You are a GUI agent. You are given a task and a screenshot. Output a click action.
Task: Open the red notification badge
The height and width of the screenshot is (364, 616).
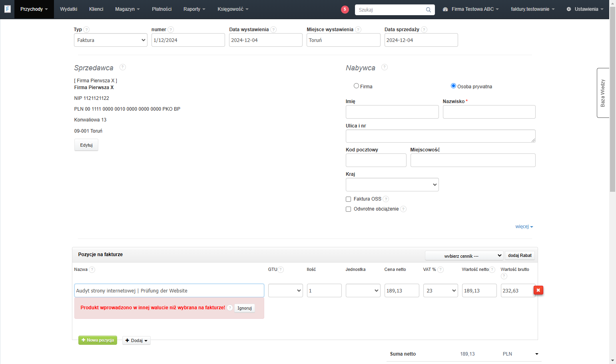345,10
